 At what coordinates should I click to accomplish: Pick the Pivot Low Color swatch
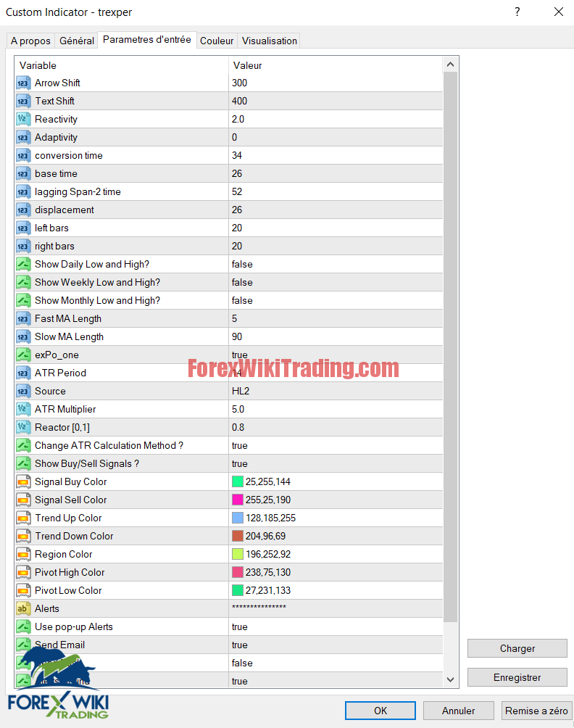click(x=238, y=590)
